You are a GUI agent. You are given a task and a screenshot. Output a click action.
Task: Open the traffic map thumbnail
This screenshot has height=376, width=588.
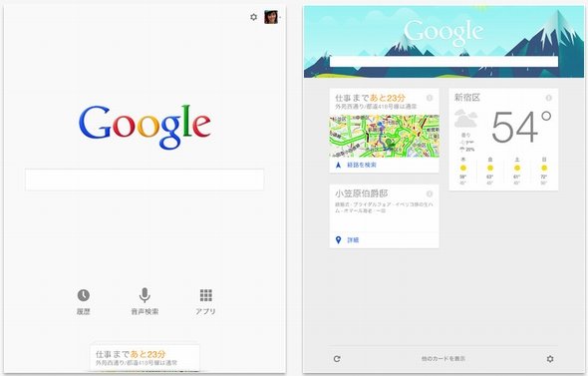pyautogui.click(x=384, y=136)
